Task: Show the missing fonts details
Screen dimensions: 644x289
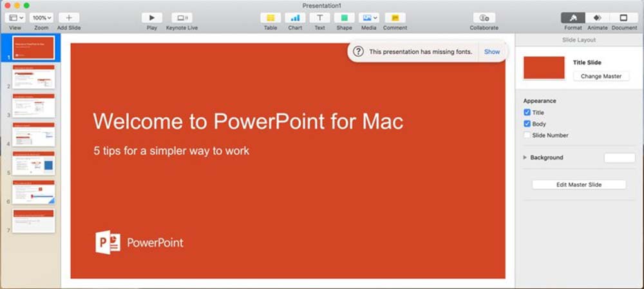Action: pyautogui.click(x=491, y=52)
